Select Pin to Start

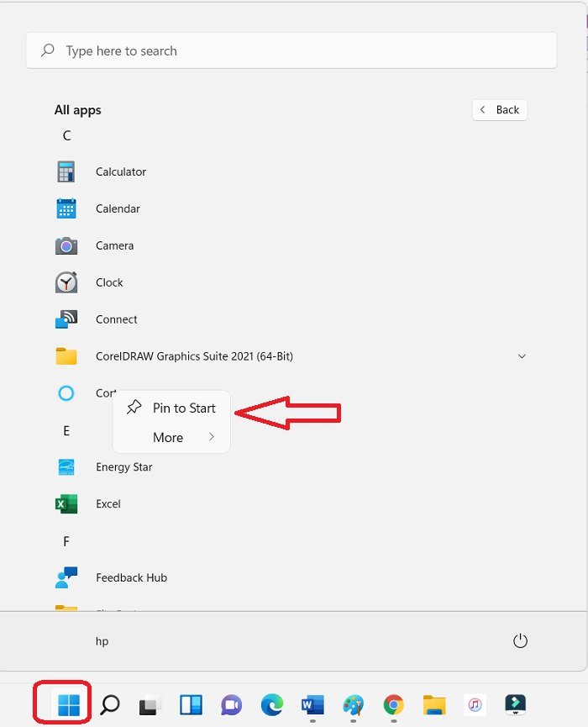(171, 408)
